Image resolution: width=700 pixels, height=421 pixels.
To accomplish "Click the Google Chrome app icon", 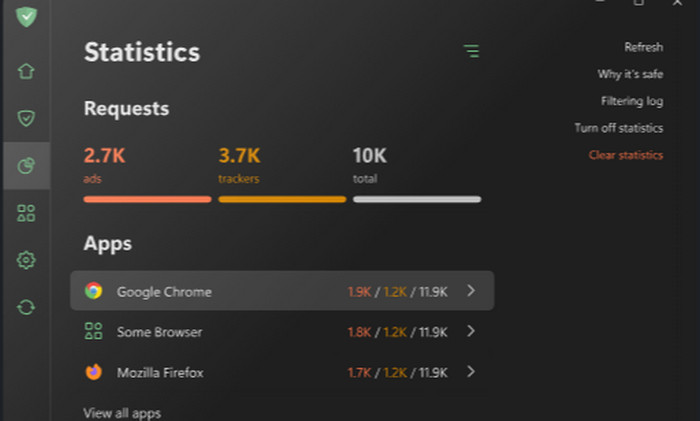I will click(93, 291).
